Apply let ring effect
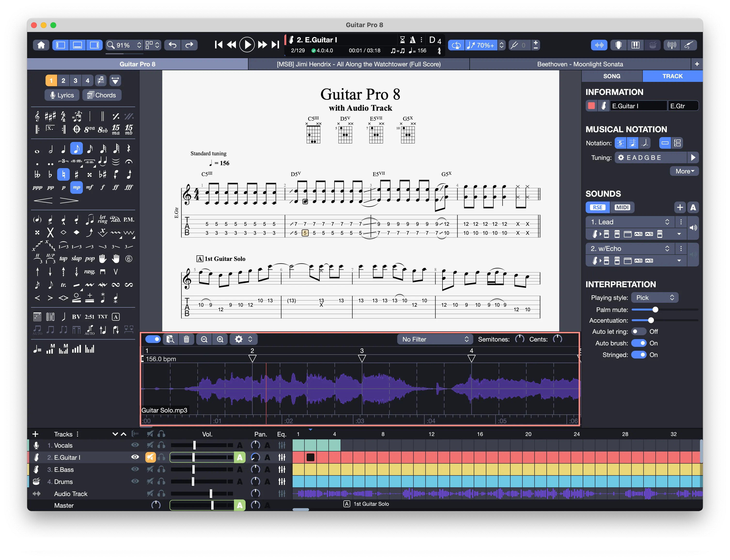 coord(102,219)
